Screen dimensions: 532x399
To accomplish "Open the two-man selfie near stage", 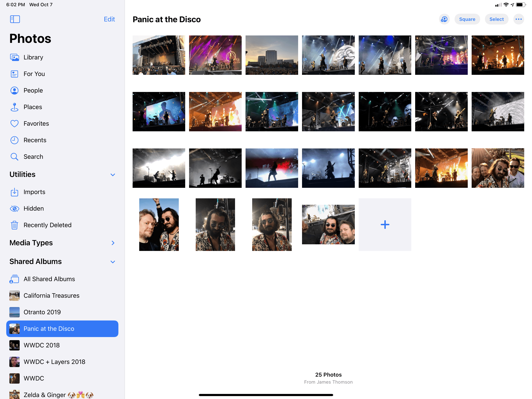I will click(x=328, y=224).
